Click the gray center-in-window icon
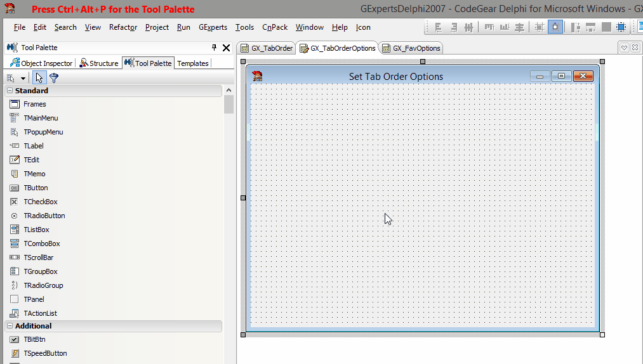The height and width of the screenshot is (364, 643). coord(540,27)
